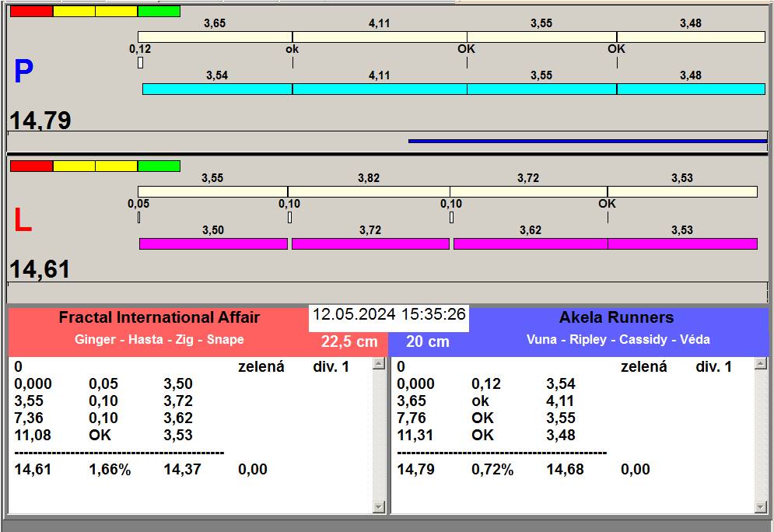
Task: Click the large 14,79 total time
Action: 40,121
